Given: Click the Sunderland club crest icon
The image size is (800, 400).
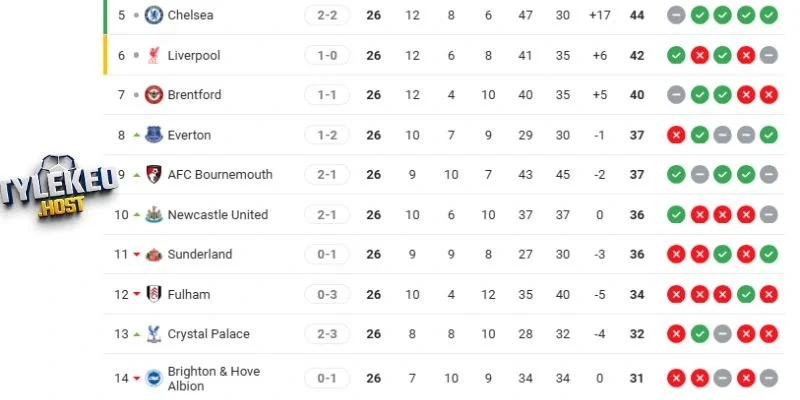Looking at the screenshot, I should tap(154, 255).
